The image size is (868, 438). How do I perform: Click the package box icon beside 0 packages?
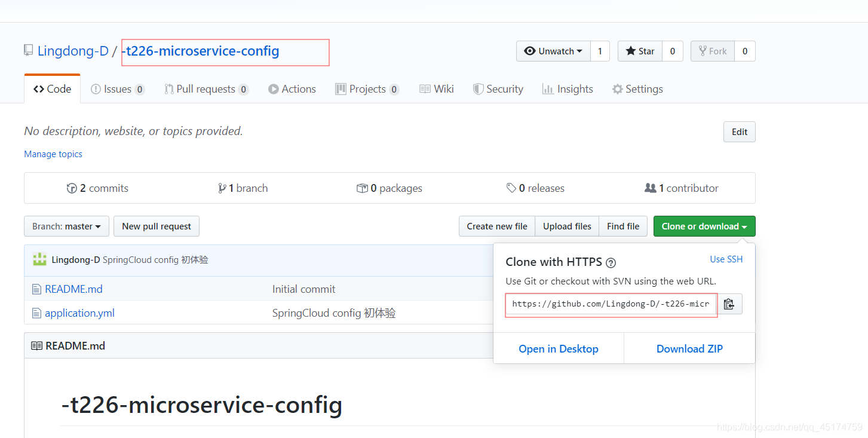(x=362, y=188)
